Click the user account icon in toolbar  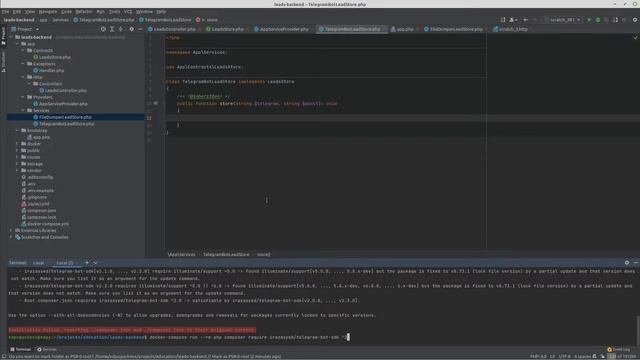tap(513, 20)
